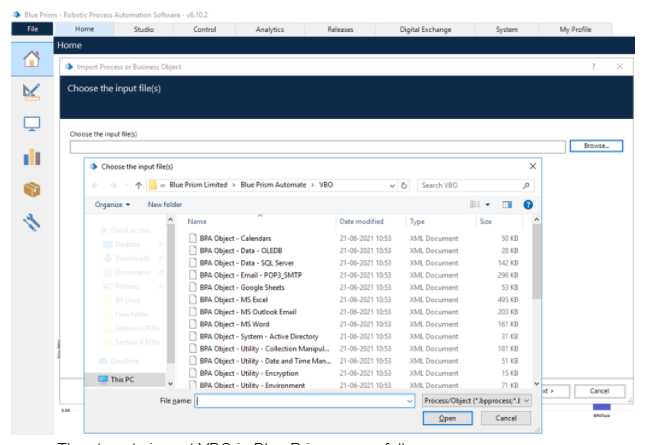Click the File name input field
The height and width of the screenshot is (445, 660).
(x=305, y=401)
